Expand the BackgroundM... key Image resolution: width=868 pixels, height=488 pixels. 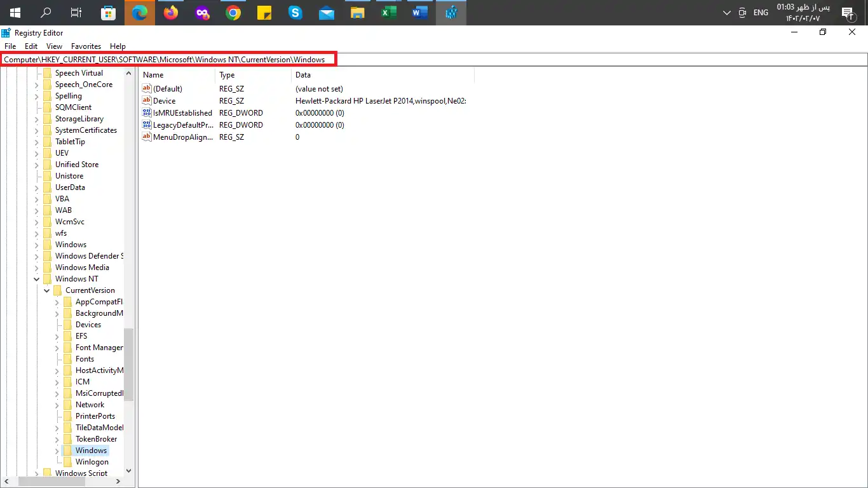tap(57, 313)
